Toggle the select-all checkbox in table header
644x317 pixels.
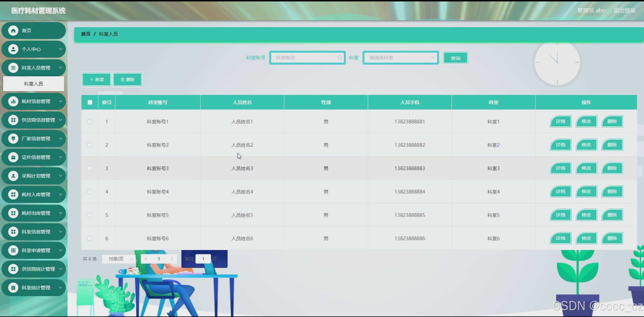coord(90,103)
